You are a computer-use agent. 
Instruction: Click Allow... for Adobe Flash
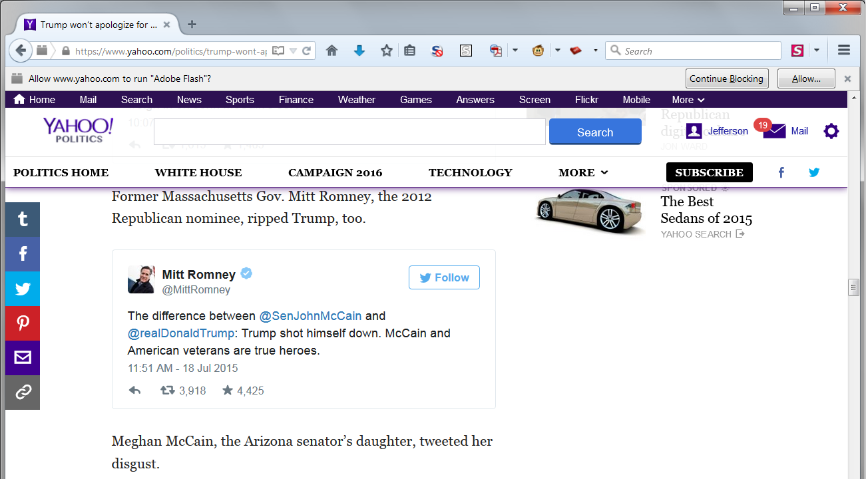point(806,79)
